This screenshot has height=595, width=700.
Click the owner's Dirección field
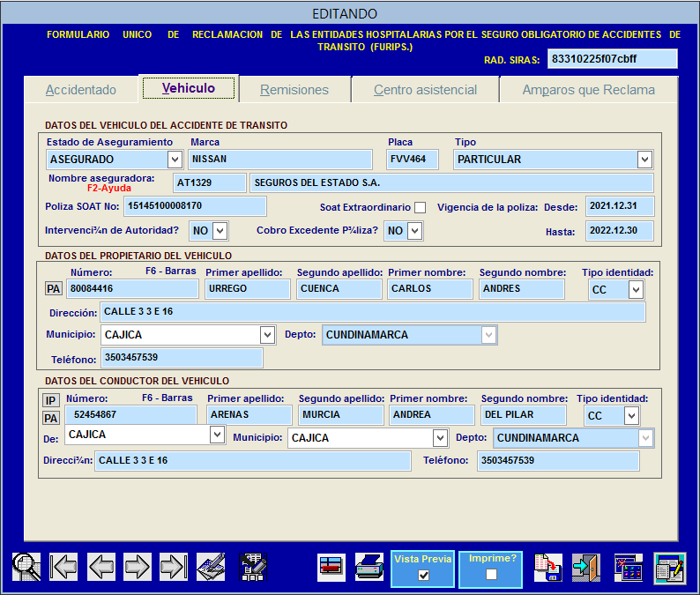(x=373, y=312)
